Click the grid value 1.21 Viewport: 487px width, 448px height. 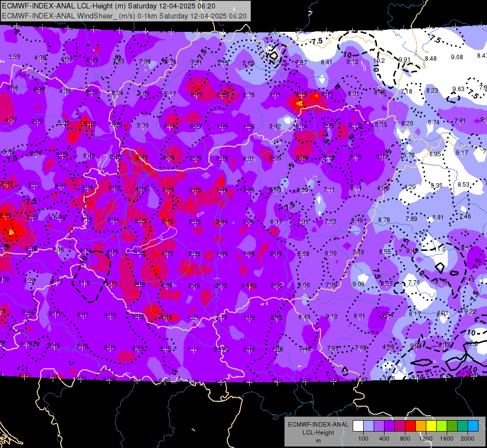pyautogui.click(x=193, y=318)
